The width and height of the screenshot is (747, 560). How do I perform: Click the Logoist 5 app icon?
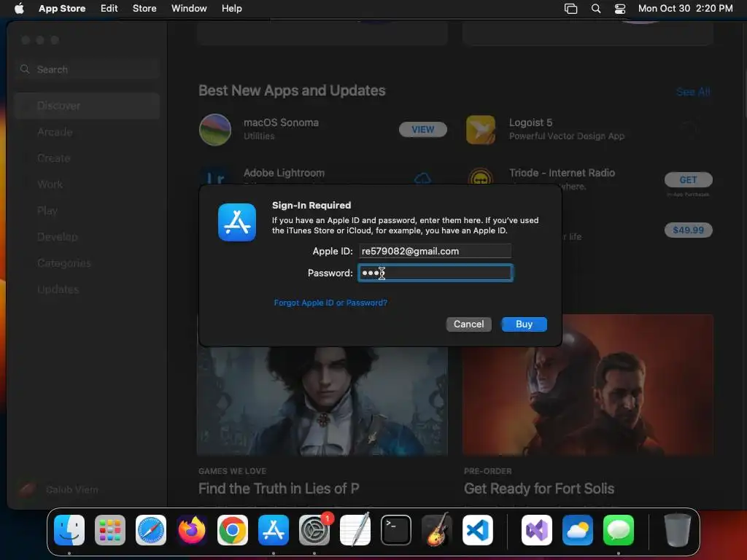pos(480,130)
